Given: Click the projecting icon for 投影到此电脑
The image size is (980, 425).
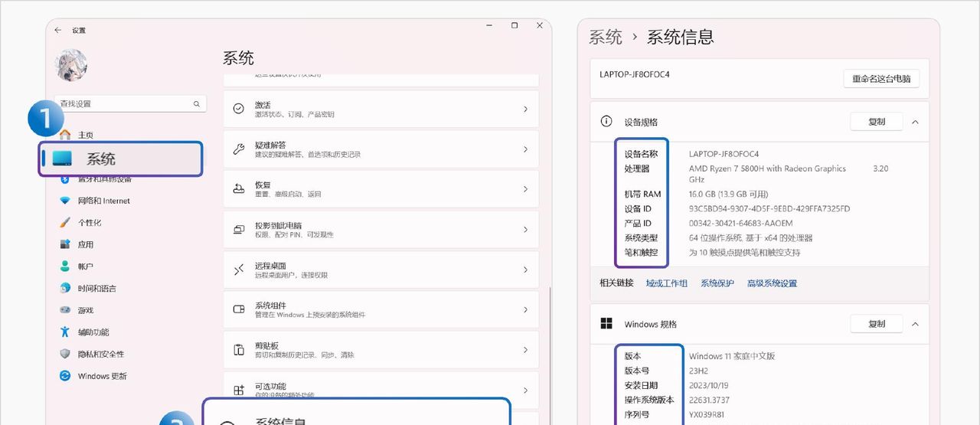Looking at the screenshot, I should pyautogui.click(x=239, y=230).
